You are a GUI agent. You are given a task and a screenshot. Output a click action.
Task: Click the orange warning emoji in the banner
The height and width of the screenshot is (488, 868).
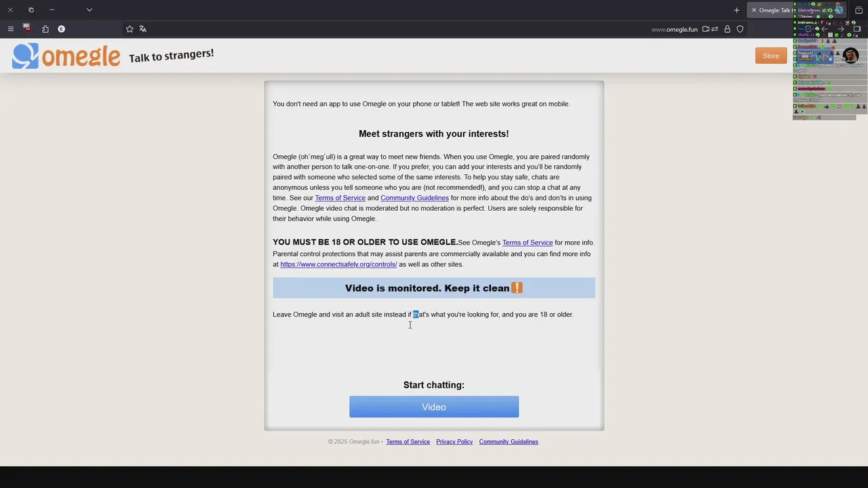[517, 288]
